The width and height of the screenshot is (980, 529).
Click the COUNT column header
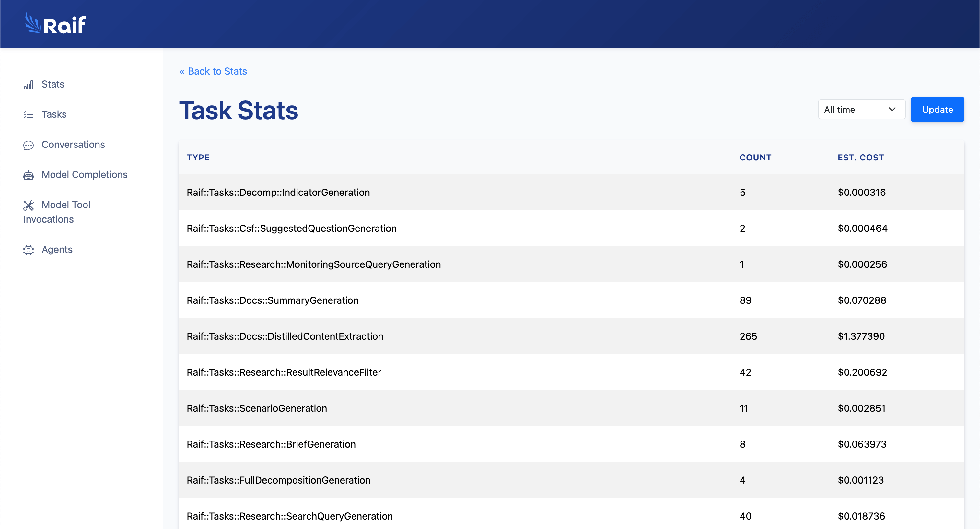755,158
